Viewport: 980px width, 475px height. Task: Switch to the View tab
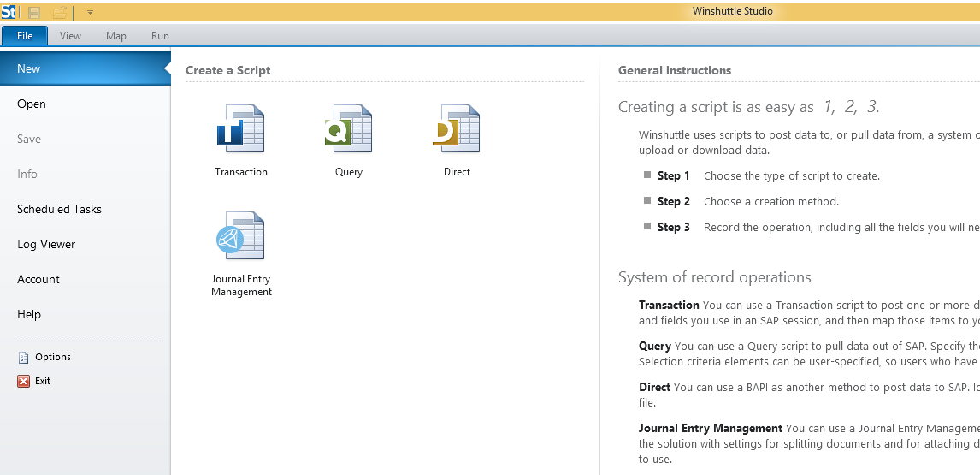pos(70,36)
